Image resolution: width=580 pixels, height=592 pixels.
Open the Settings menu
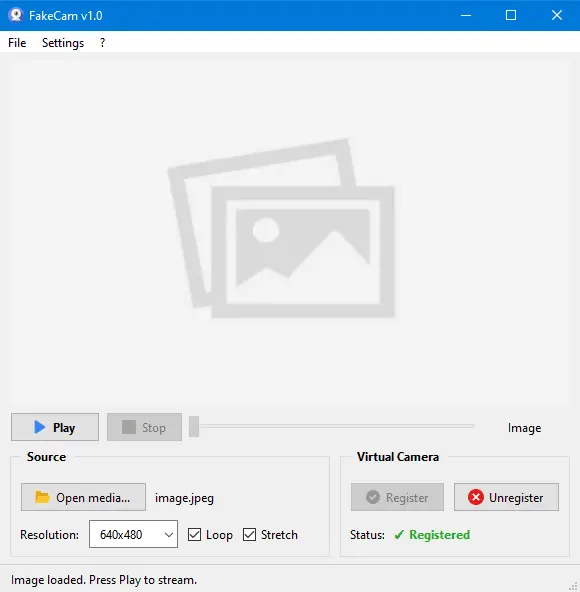[x=63, y=43]
